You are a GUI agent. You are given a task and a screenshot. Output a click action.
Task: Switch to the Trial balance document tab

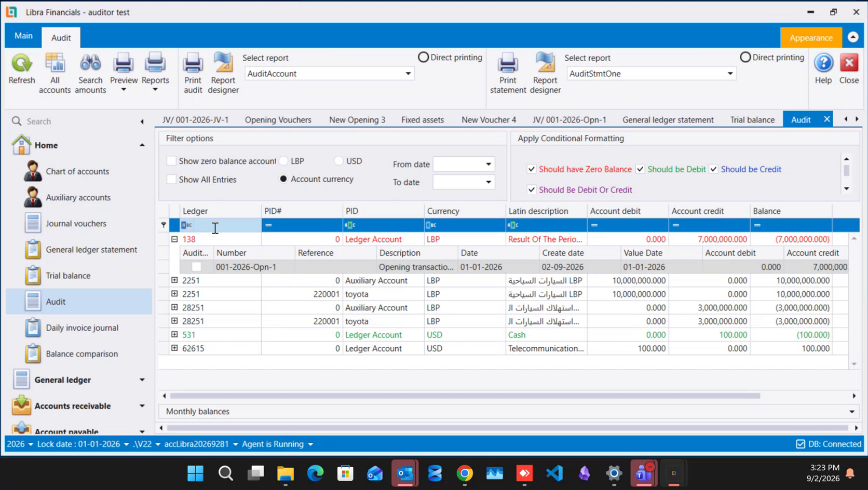click(752, 120)
